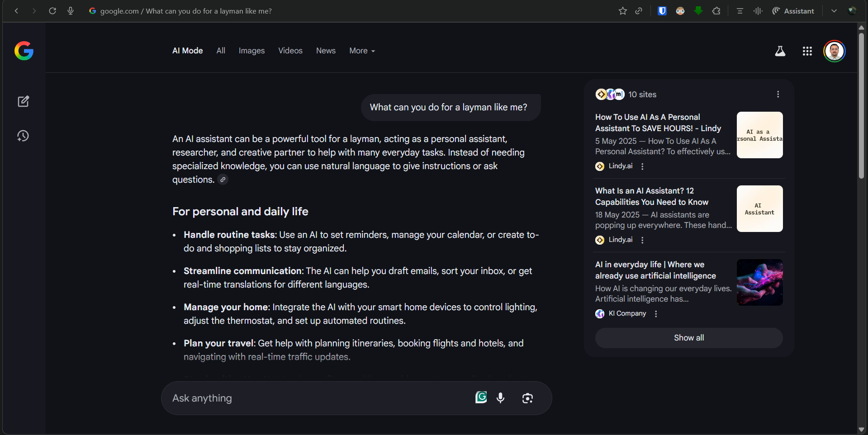Switch to the News tab
Image resolution: width=868 pixels, height=435 pixels.
tap(326, 51)
